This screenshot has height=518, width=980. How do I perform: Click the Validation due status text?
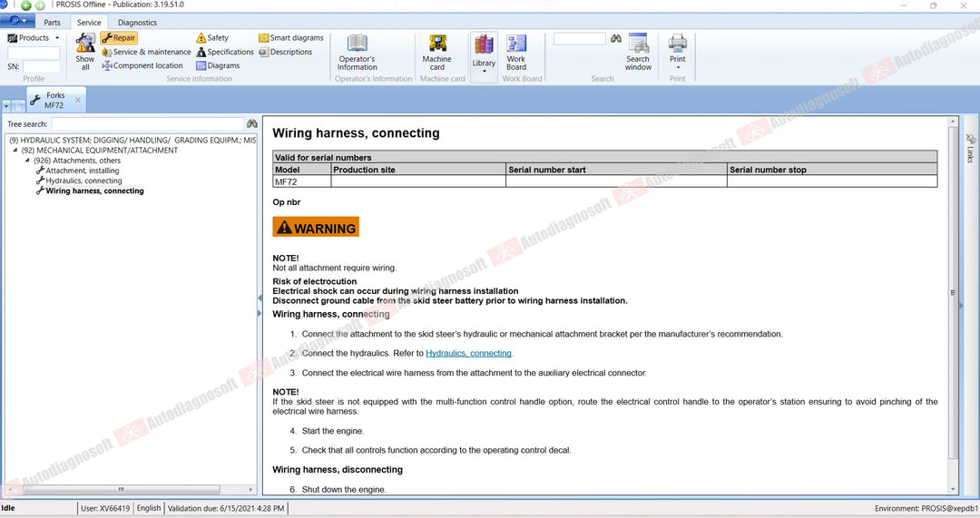226,508
